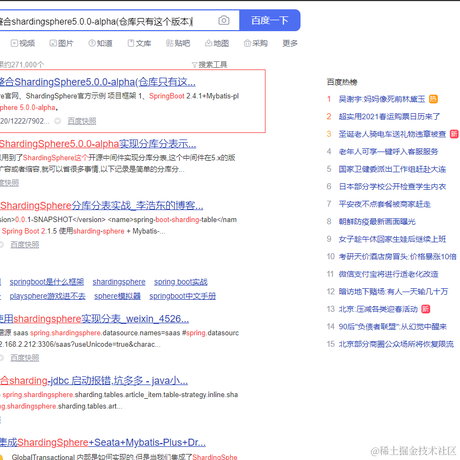Image resolution: width=460 pixels, height=460 pixels.
Task: Click orange 热 badge beside hot item 1
Action: point(433,99)
